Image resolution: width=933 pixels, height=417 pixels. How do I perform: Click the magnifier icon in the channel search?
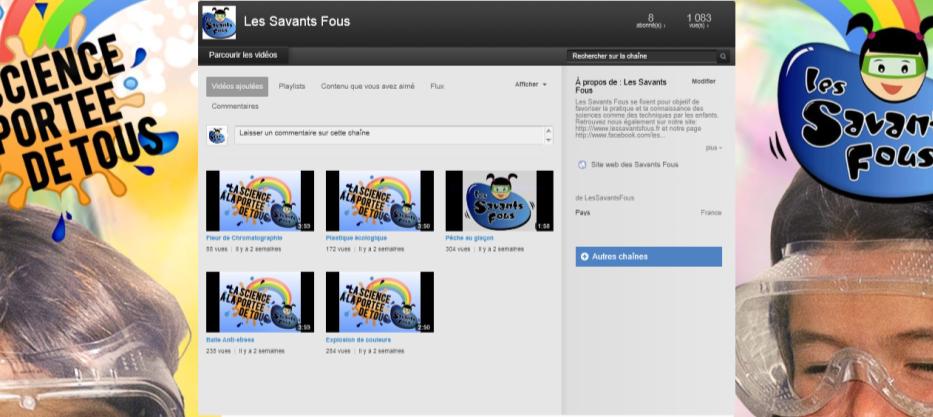pos(723,57)
